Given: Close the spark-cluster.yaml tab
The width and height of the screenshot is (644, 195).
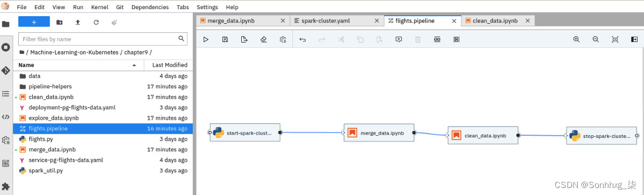Looking at the screenshot, I should pyautogui.click(x=376, y=21).
